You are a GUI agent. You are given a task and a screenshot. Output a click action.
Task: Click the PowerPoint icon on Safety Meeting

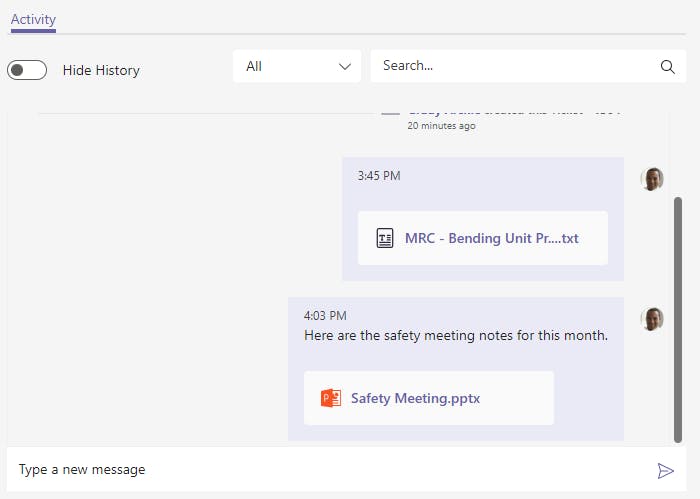point(330,398)
